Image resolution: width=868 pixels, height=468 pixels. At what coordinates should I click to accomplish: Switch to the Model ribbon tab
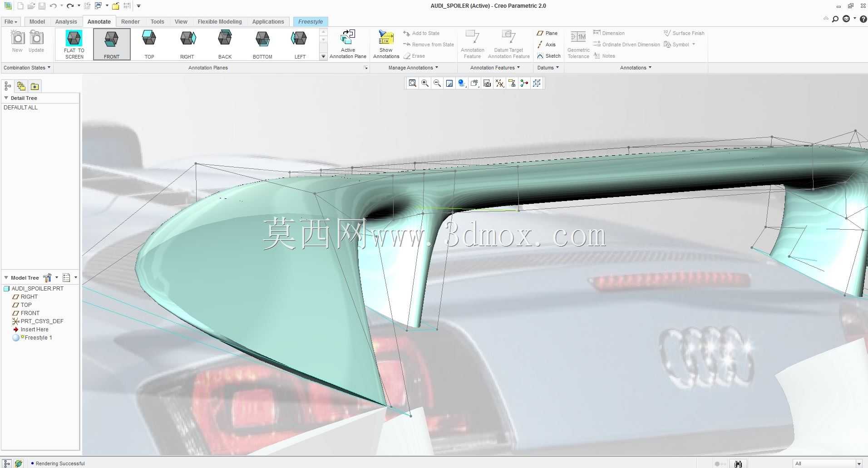(37, 22)
